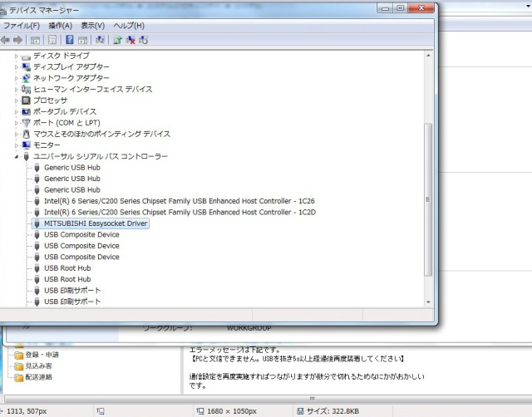Click the プロセッサ label text
The height and width of the screenshot is (417, 532).
50,101
